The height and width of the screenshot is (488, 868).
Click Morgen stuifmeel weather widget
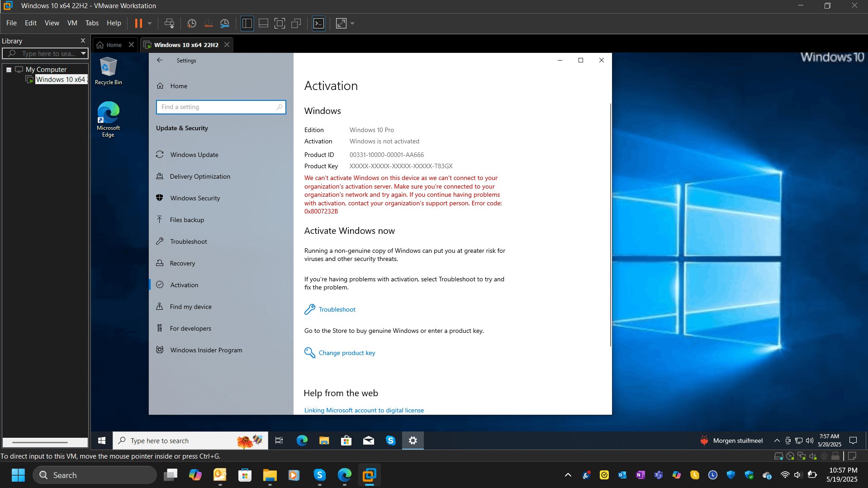731,441
